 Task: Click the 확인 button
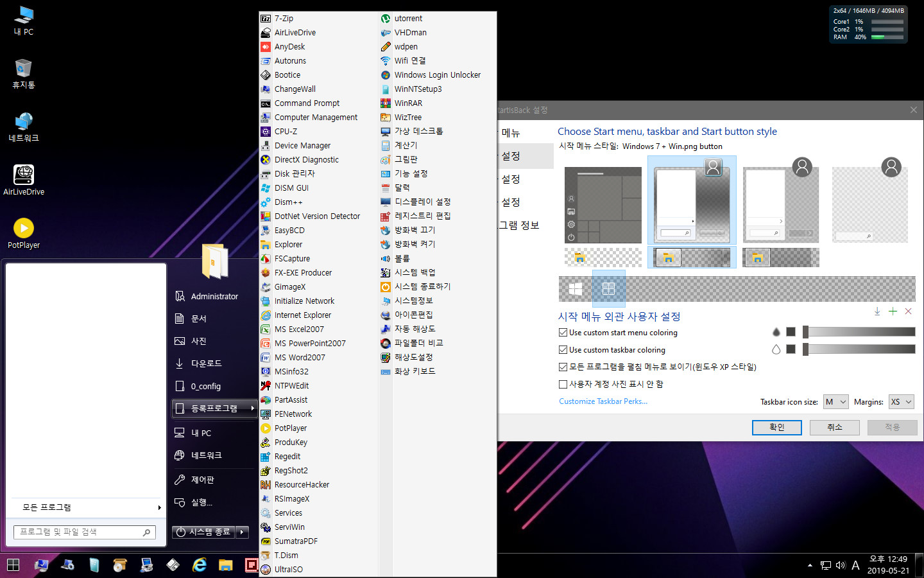point(776,427)
